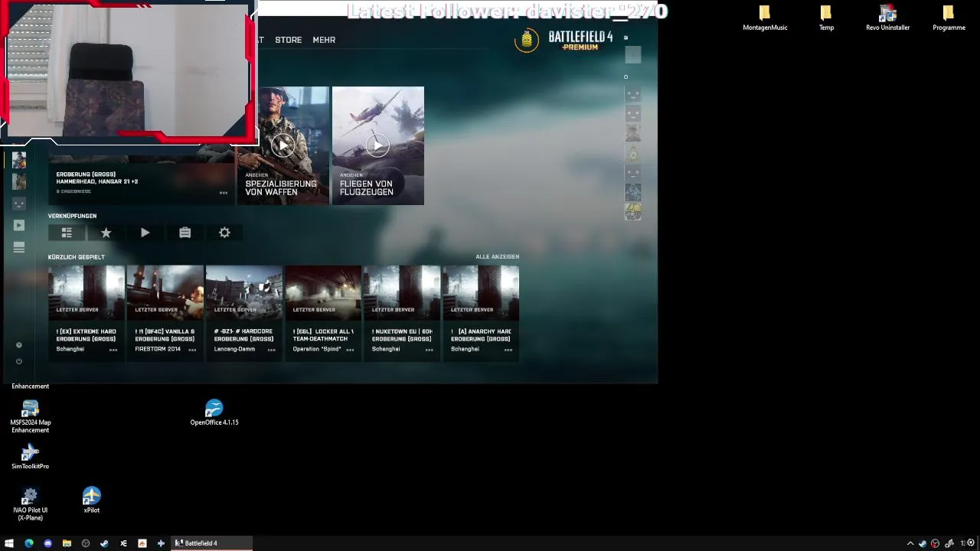Select the NUKETOWN EU server thumbnail

coord(401,292)
